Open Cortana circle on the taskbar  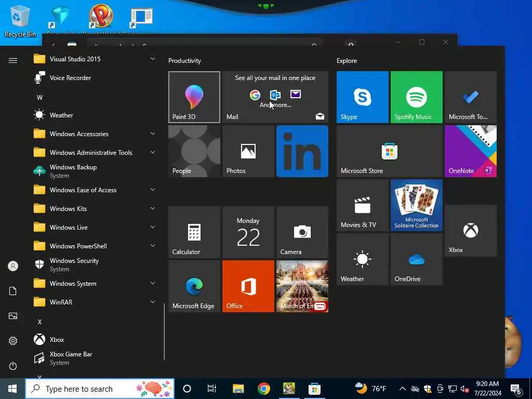pyautogui.click(x=187, y=389)
